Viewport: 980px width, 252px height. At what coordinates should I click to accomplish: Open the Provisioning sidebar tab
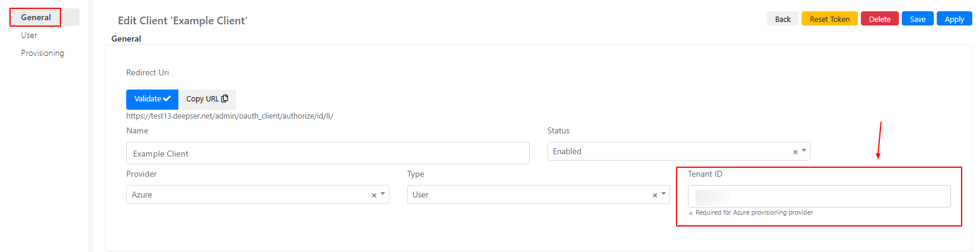[x=43, y=53]
